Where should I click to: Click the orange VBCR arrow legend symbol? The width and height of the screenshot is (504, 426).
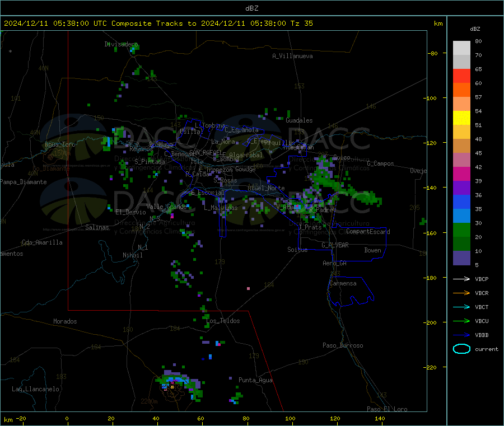[x=461, y=293]
